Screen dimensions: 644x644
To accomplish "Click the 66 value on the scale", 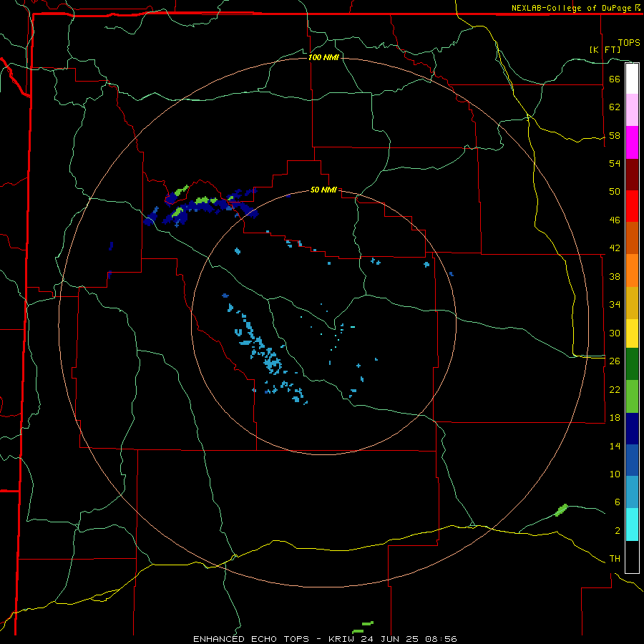I will (615, 79).
